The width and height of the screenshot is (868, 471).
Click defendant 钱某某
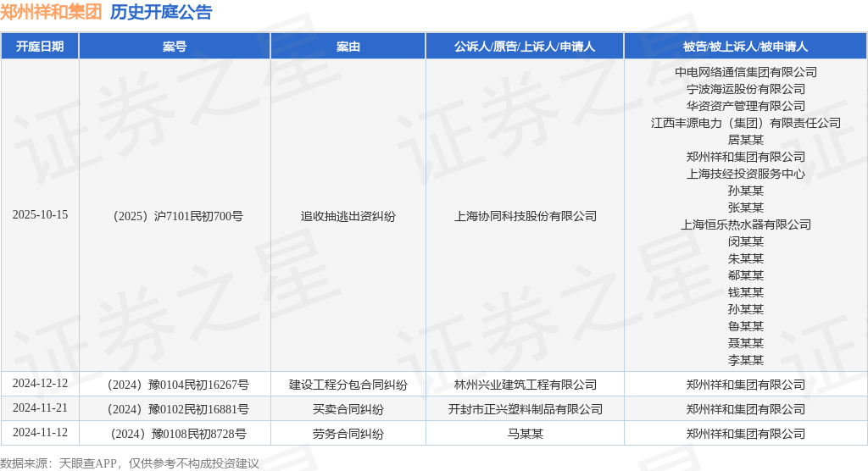point(746,292)
